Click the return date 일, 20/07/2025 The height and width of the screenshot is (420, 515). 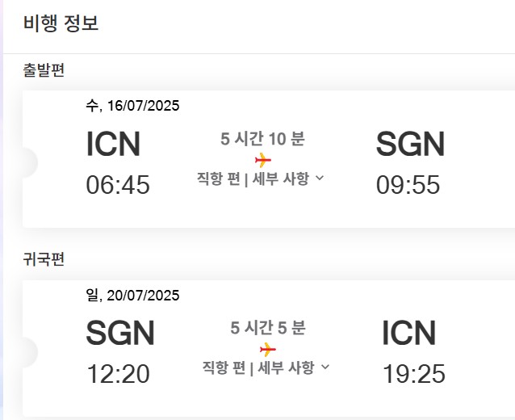tap(132, 295)
